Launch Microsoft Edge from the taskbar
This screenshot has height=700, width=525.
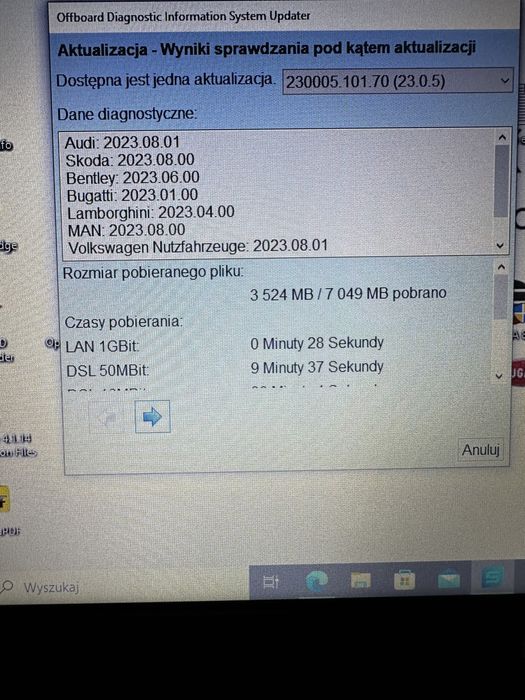coord(317,580)
